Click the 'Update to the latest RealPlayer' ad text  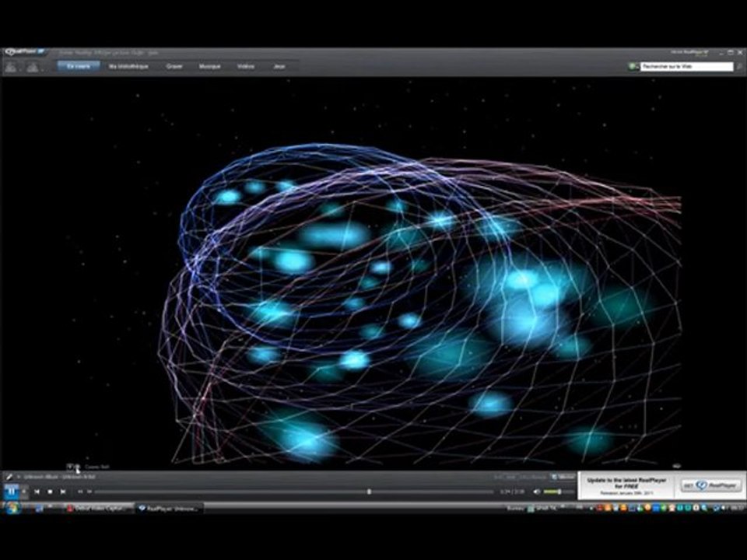coord(626,483)
